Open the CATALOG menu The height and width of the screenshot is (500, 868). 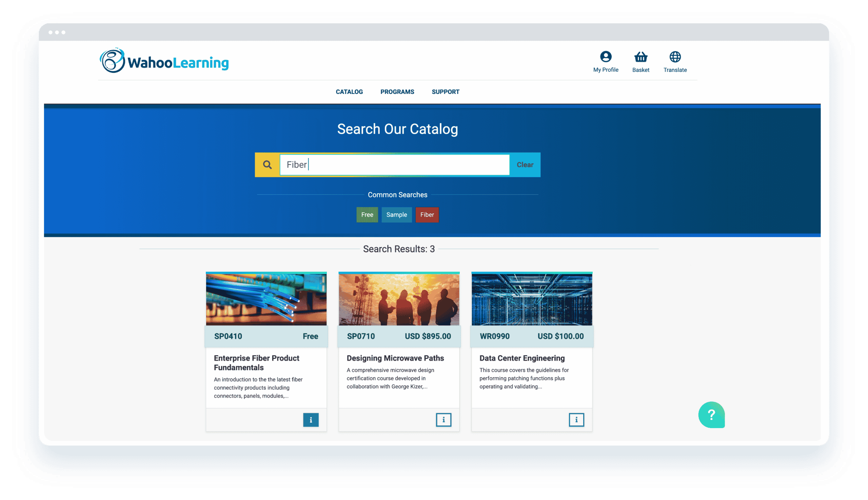pyautogui.click(x=349, y=92)
